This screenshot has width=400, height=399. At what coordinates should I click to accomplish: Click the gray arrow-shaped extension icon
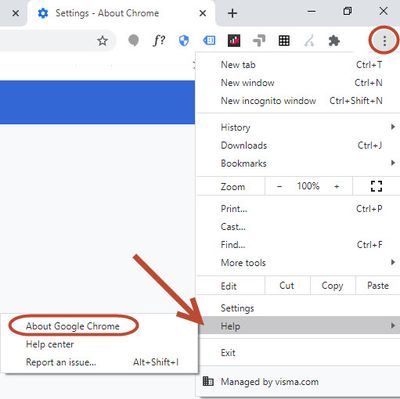click(259, 41)
